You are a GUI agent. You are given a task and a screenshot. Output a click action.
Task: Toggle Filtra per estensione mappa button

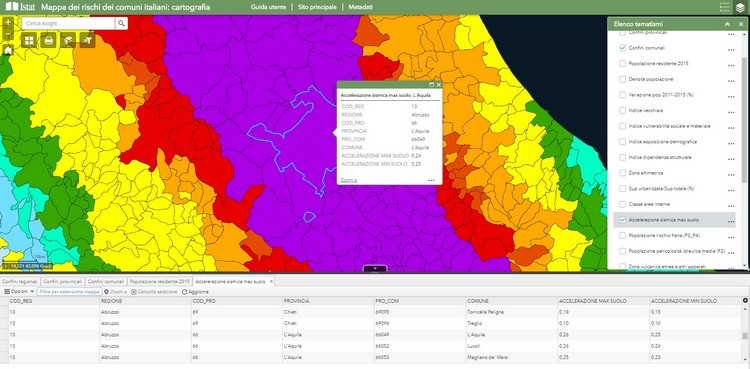(69, 291)
